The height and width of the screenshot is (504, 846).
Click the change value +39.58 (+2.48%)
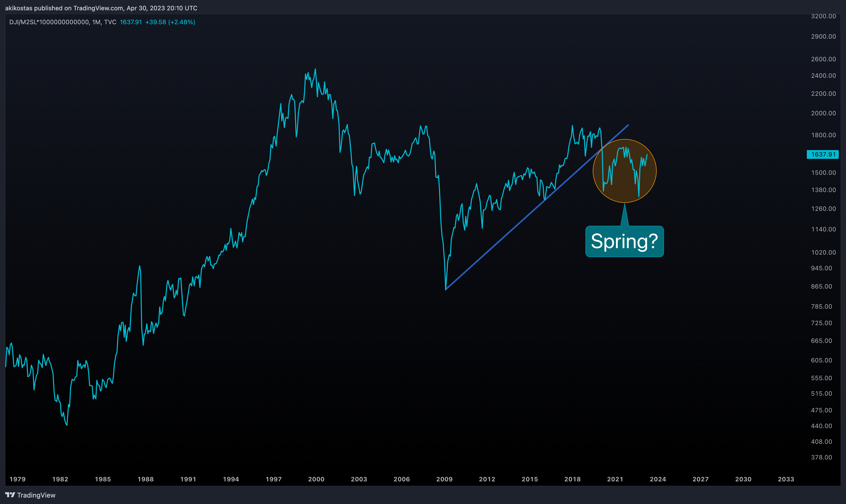click(170, 22)
